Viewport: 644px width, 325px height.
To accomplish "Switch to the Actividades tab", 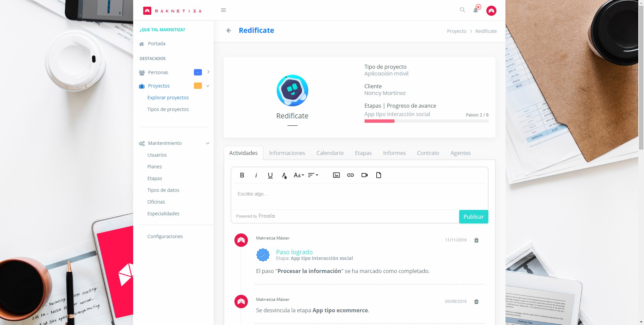I will [x=244, y=153].
